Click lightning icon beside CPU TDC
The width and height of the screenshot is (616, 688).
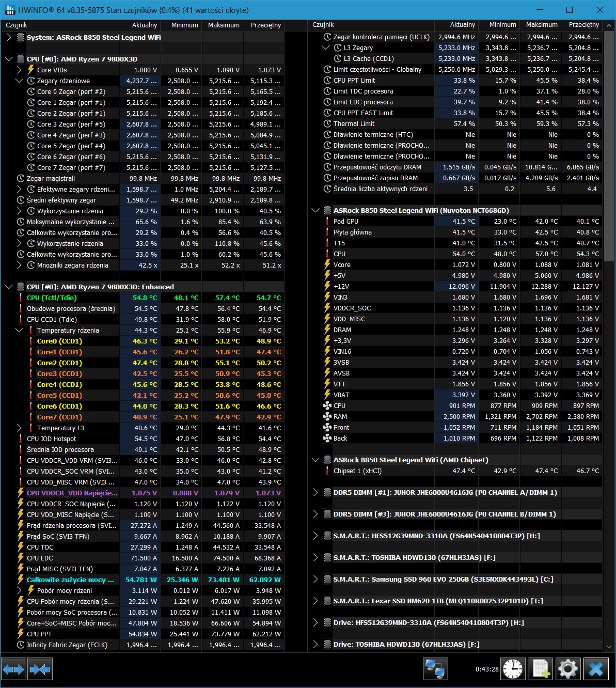(21, 547)
